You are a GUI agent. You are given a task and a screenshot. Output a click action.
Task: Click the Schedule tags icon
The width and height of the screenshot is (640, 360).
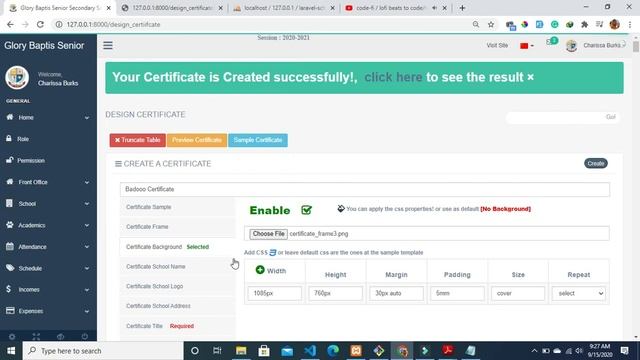(x=10, y=268)
